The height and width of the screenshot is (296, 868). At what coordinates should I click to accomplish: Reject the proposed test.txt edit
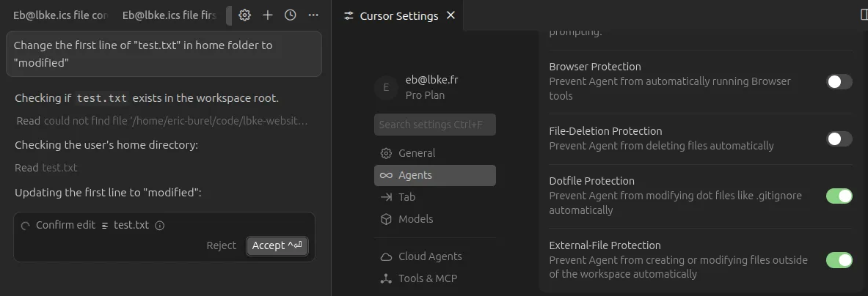(221, 245)
